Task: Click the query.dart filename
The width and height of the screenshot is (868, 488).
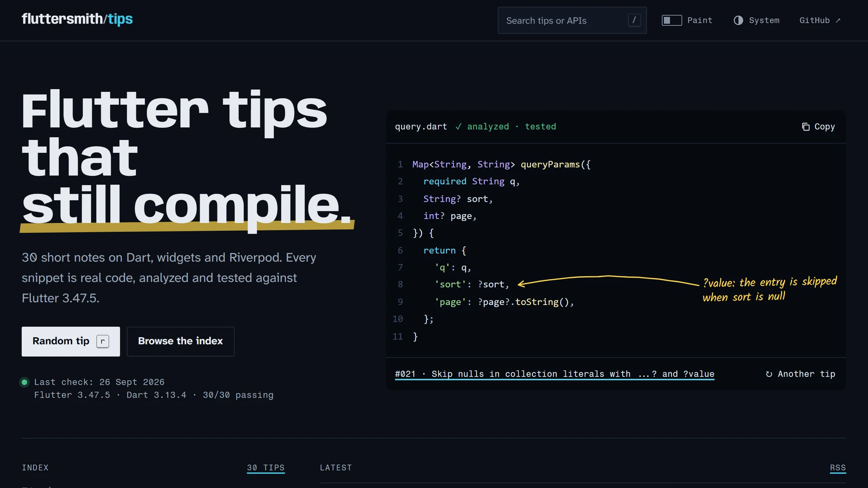Action: pyautogui.click(x=421, y=127)
